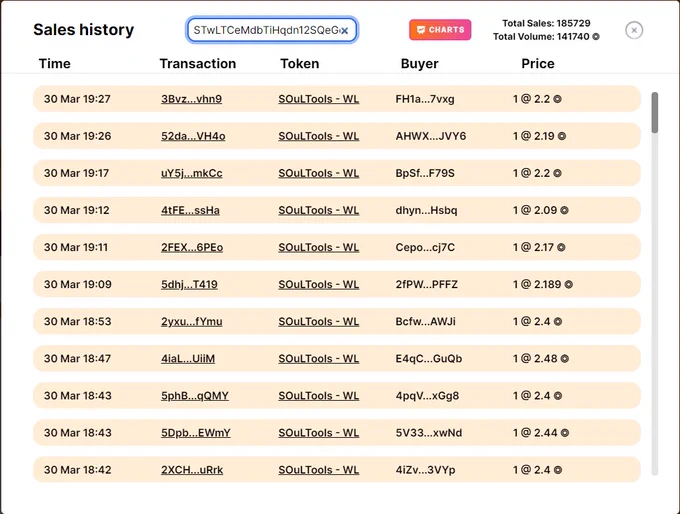The height and width of the screenshot is (514, 680).
Task: Open transaction 4iaL...UiiM
Action: pyautogui.click(x=188, y=359)
